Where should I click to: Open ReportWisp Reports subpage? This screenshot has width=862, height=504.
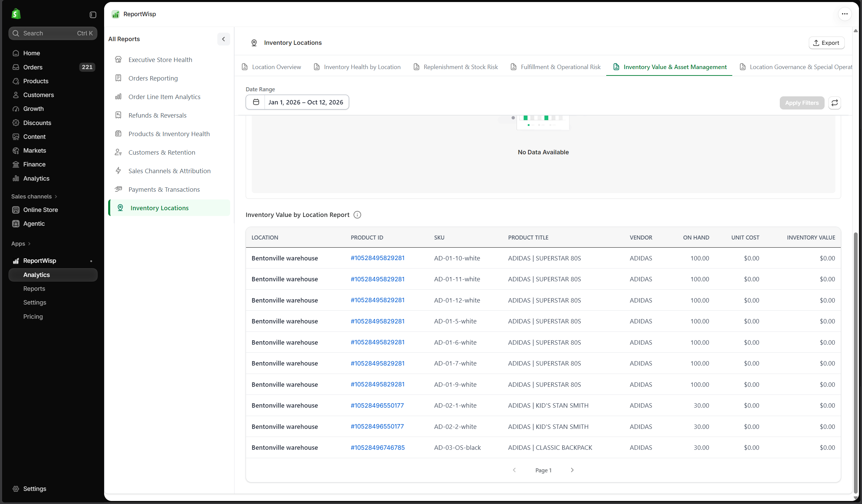click(34, 289)
